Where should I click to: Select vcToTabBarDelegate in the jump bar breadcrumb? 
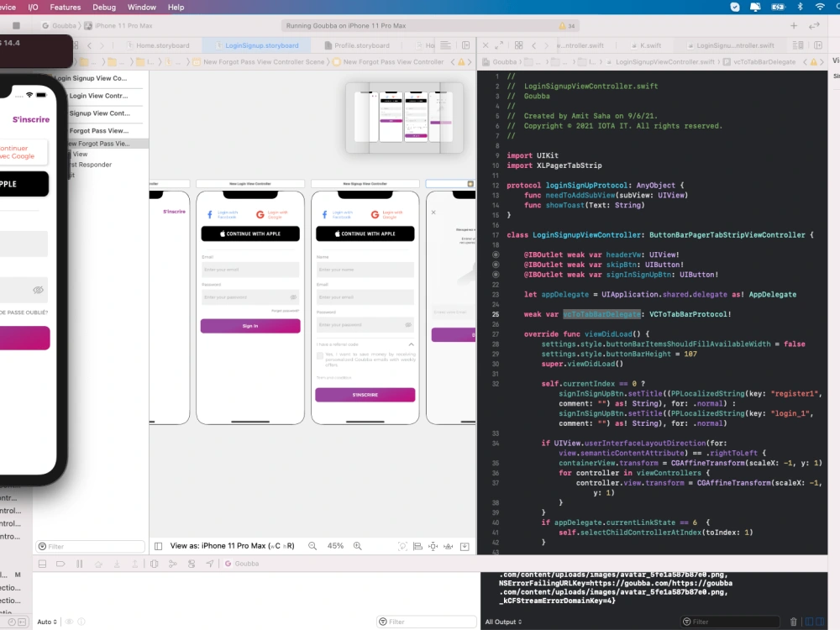coord(765,61)
